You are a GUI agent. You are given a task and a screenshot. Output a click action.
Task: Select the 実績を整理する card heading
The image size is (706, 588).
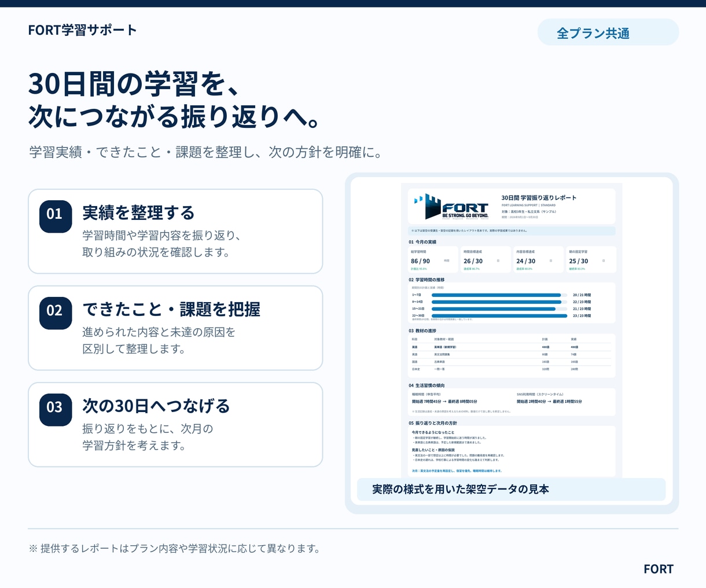[138, 212]
